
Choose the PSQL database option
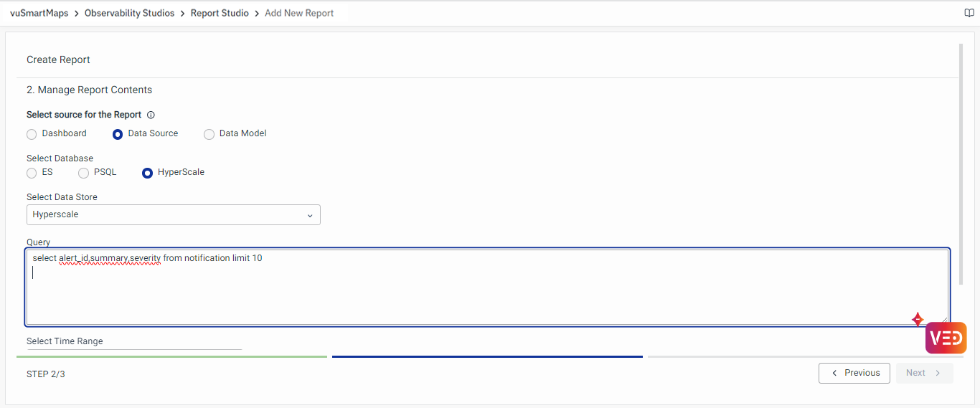(84, 173)
